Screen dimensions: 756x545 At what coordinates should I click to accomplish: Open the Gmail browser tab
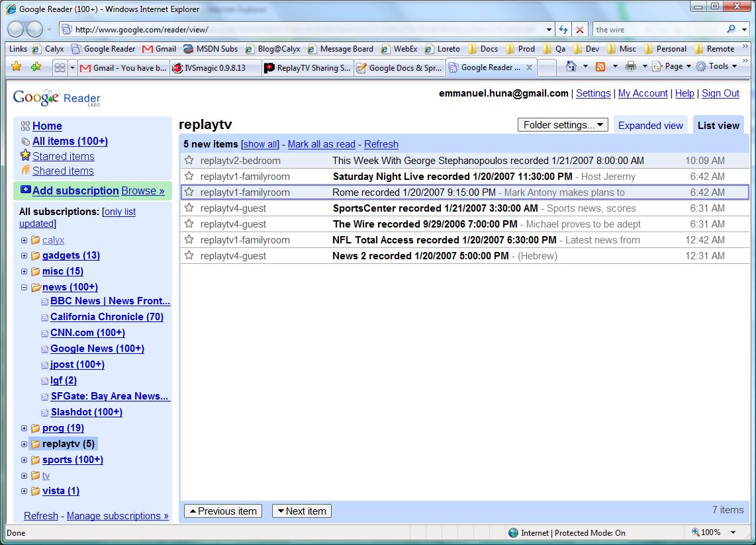(124, 68)
